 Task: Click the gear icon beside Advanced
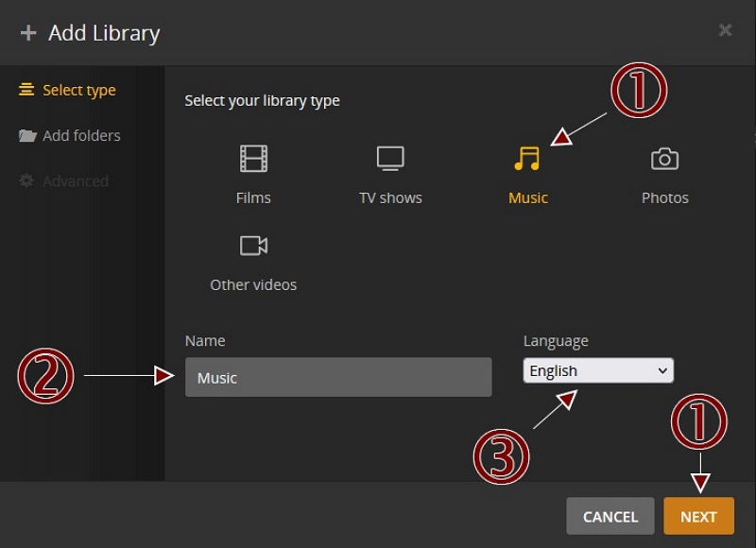coord(26,180)
